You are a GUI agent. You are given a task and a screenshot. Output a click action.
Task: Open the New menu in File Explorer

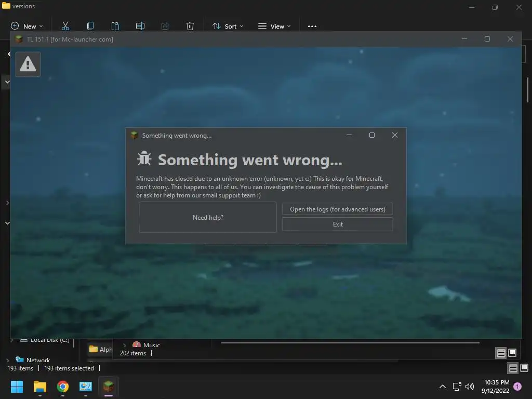click(x=27, y=26)
